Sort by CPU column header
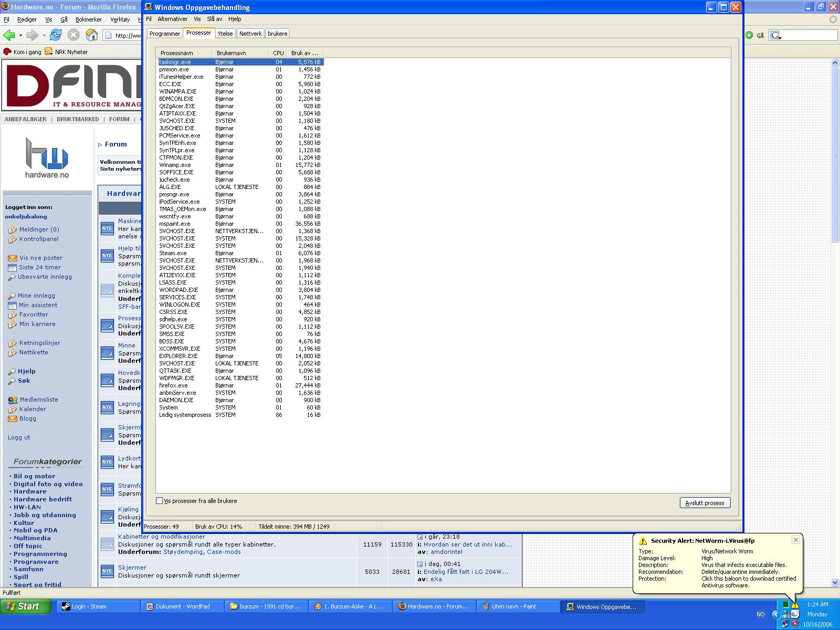This screenshot has height=630, width=840. click(x=278, y=53)
